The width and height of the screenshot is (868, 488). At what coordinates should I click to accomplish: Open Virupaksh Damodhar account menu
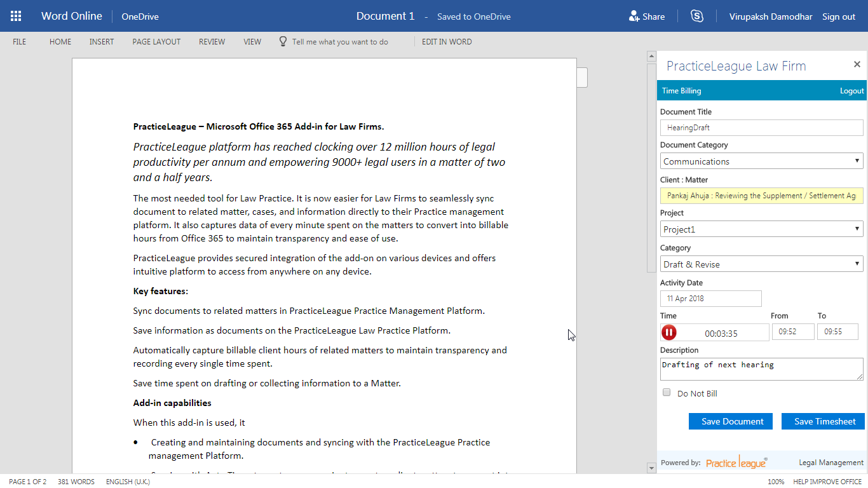[771, 17]
